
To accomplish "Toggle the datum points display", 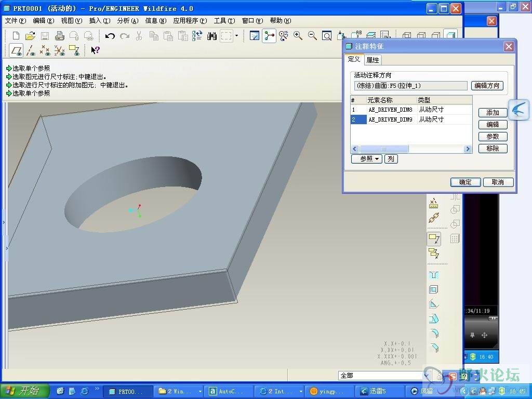I will 45,50.
